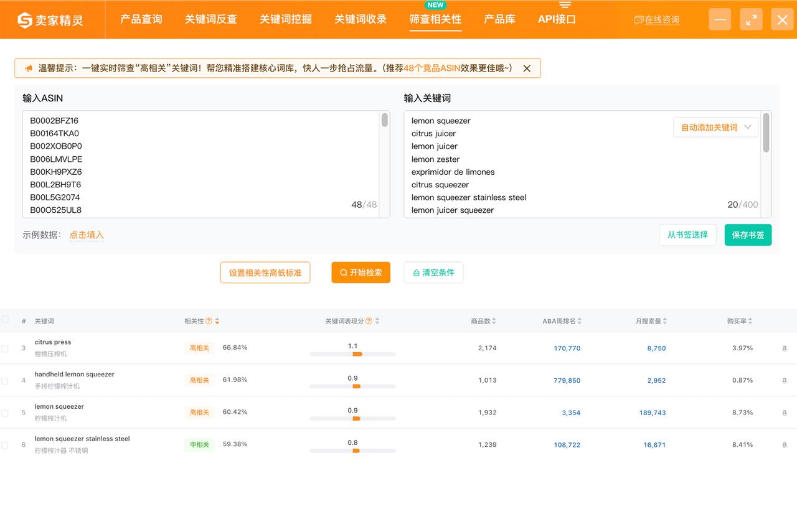Click the 卖家精灵 logo icon

pyautogui.click(x=25, y=20)
